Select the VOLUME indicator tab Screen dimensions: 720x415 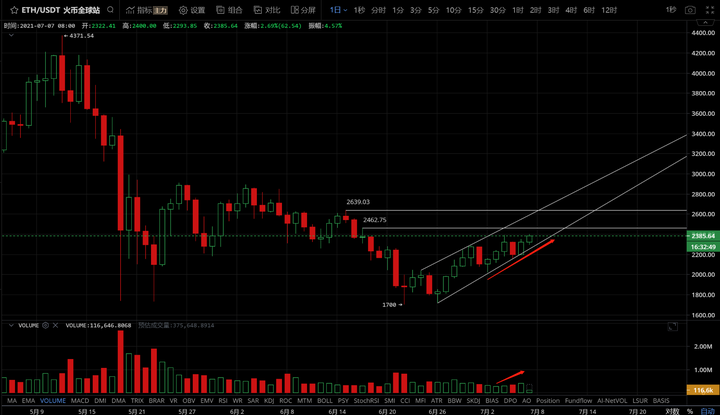point(53,400)
